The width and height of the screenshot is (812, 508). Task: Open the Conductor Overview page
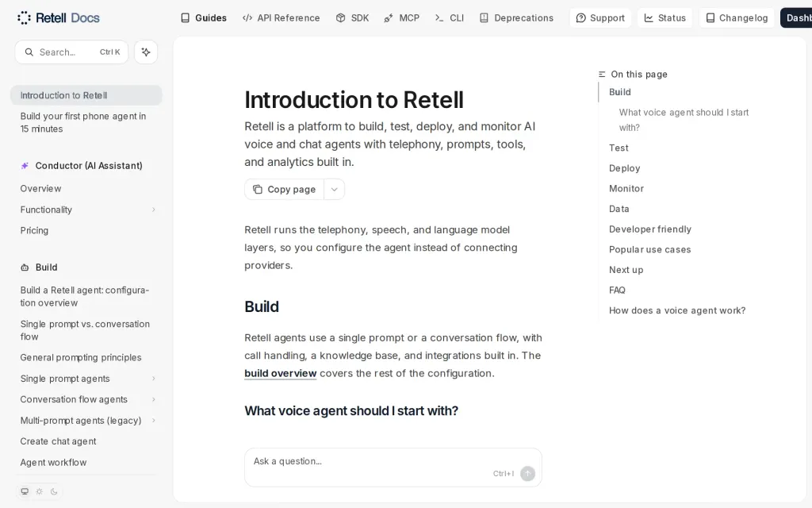point(40,189)
